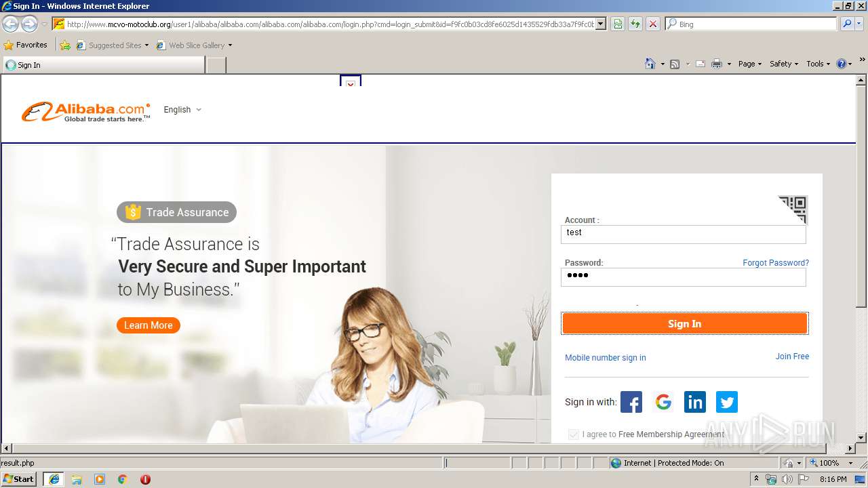Click the Print toolbar icon
This screenshot has width=868, height=488.
tap(717, 64)
